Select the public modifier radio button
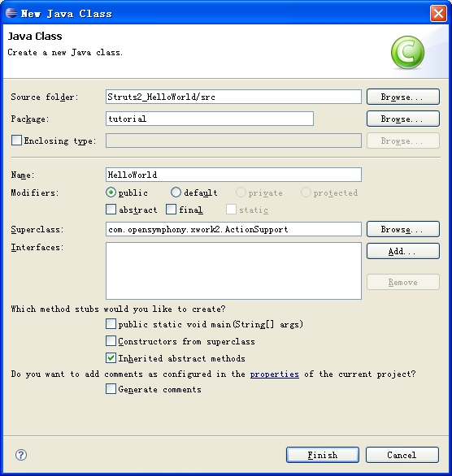The width and height of the screenshot is (452, 476). tap(111, 193)
